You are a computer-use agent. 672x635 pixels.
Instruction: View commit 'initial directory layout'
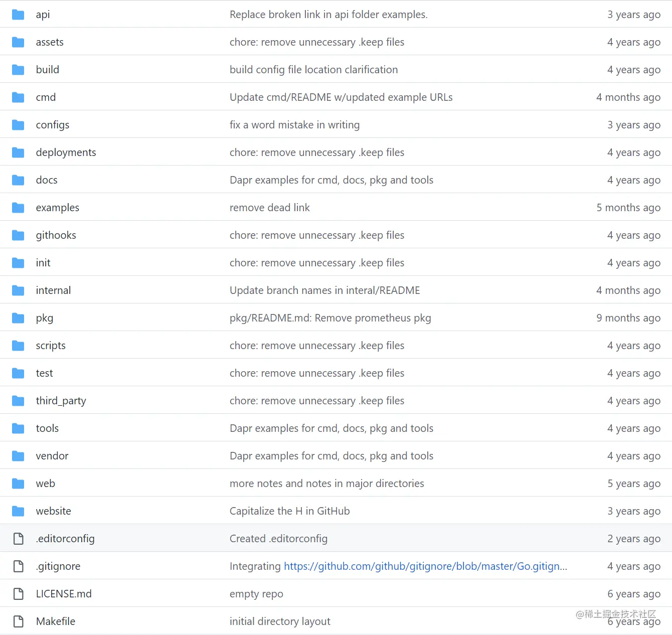280,621
